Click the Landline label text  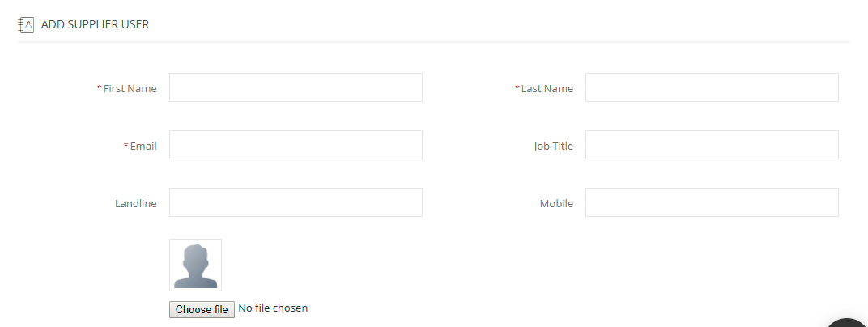pos(136,204)
